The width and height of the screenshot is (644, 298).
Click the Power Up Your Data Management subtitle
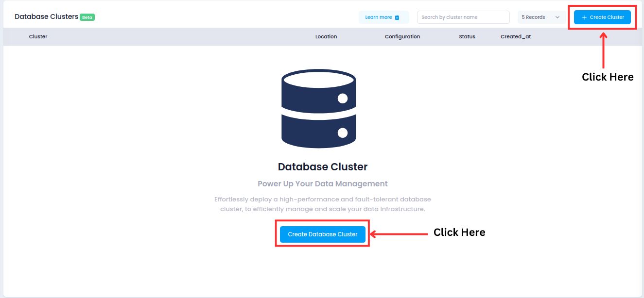(322, 184)
